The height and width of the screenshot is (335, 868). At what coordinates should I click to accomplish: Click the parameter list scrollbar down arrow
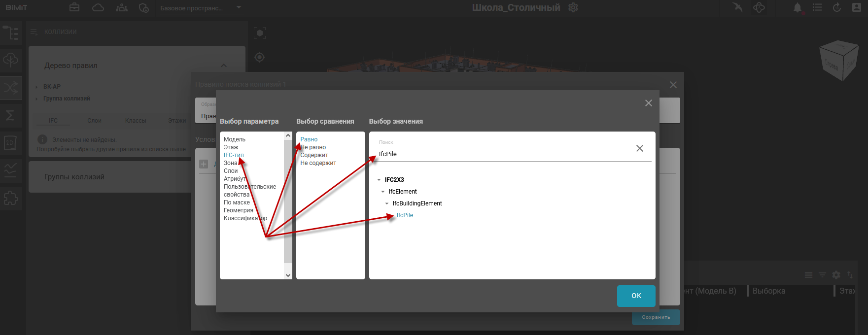pos(288,275)
